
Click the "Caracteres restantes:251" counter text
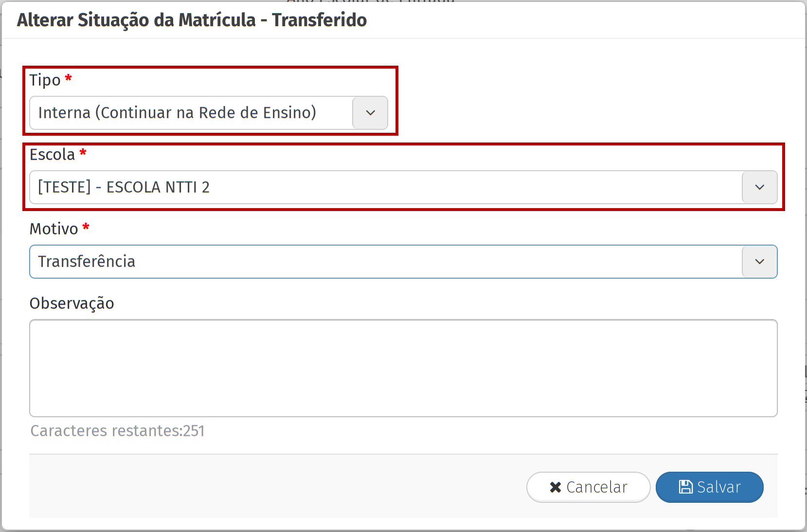coord(117,431)
